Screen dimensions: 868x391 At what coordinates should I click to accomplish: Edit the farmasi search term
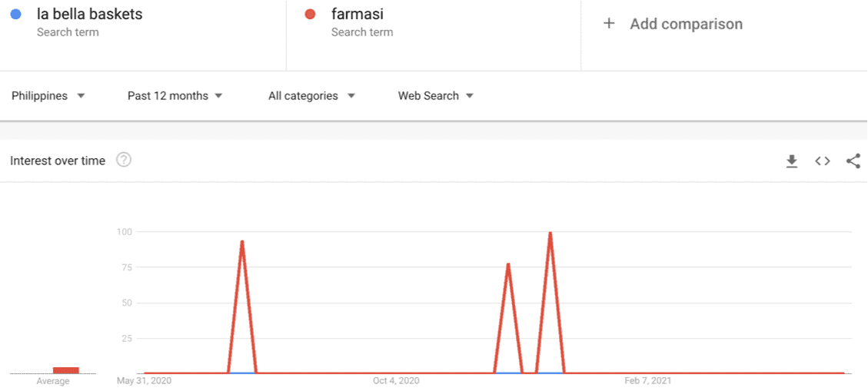[358, 15]
